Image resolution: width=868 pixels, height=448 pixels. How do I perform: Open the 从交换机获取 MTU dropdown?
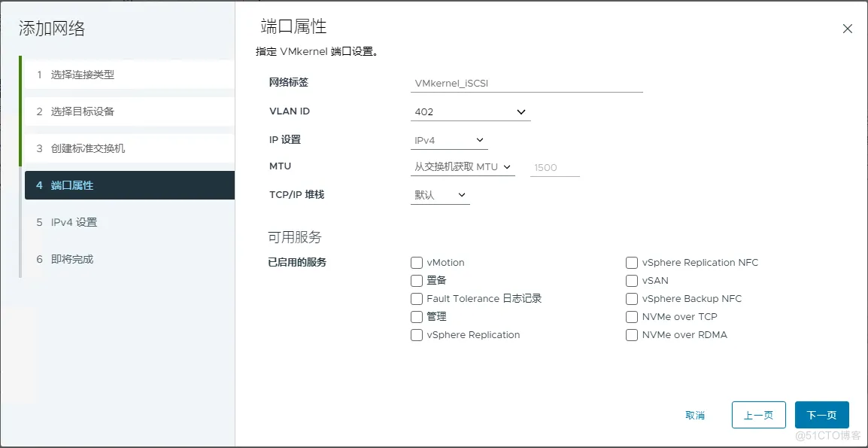(x=463, y=167)
